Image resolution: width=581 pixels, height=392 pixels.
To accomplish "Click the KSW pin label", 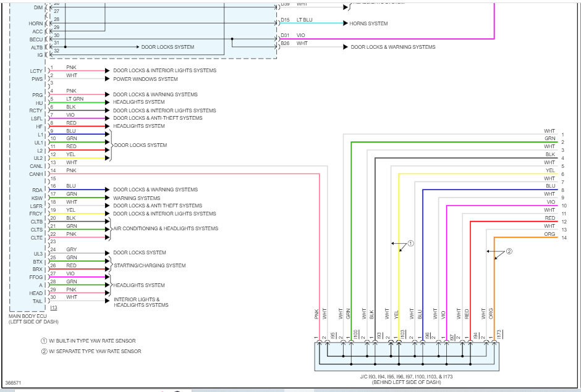I will point(37,198).
